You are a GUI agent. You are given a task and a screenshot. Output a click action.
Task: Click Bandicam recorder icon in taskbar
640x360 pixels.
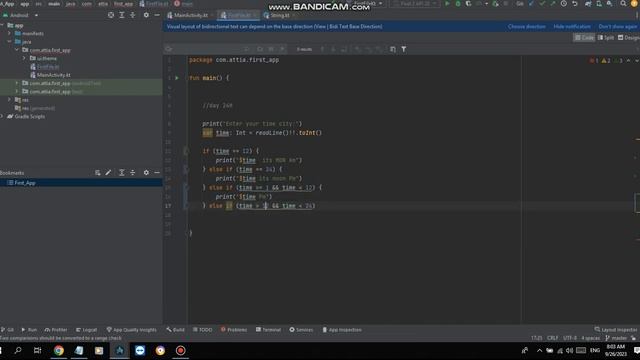click(x=180, y=351)
